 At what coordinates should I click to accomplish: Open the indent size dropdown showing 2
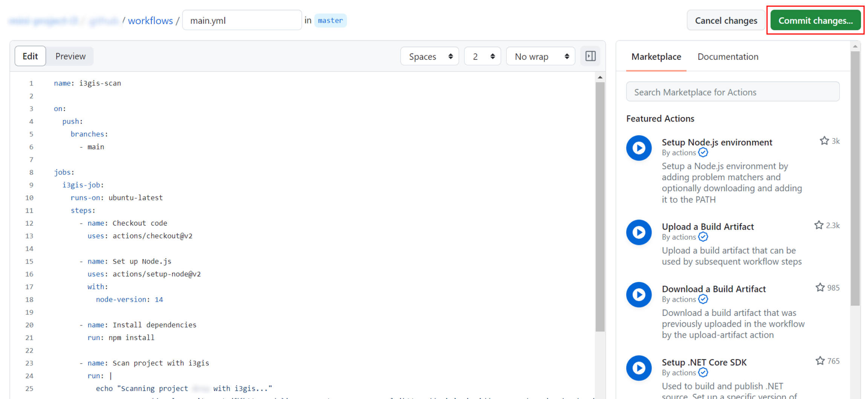(482, 56)
